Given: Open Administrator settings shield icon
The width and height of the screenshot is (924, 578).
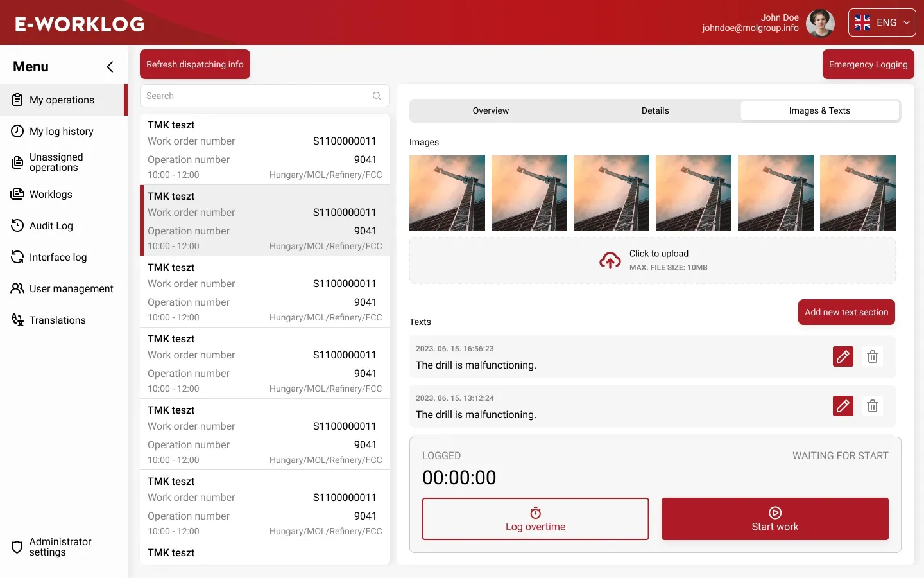Looking at the screenshot, I should click(x=17, y=547).
